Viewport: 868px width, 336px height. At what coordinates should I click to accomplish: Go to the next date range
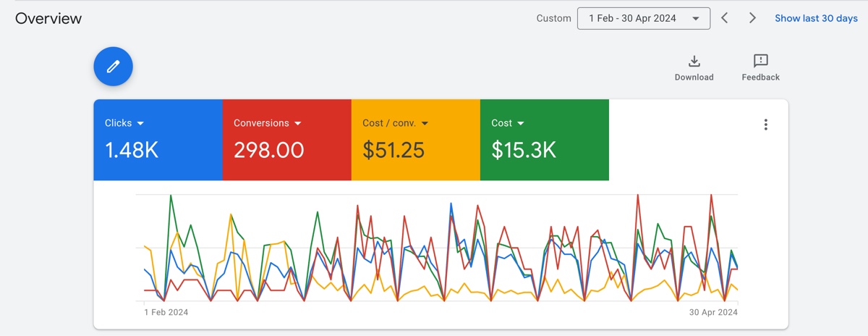click(752, 18)
